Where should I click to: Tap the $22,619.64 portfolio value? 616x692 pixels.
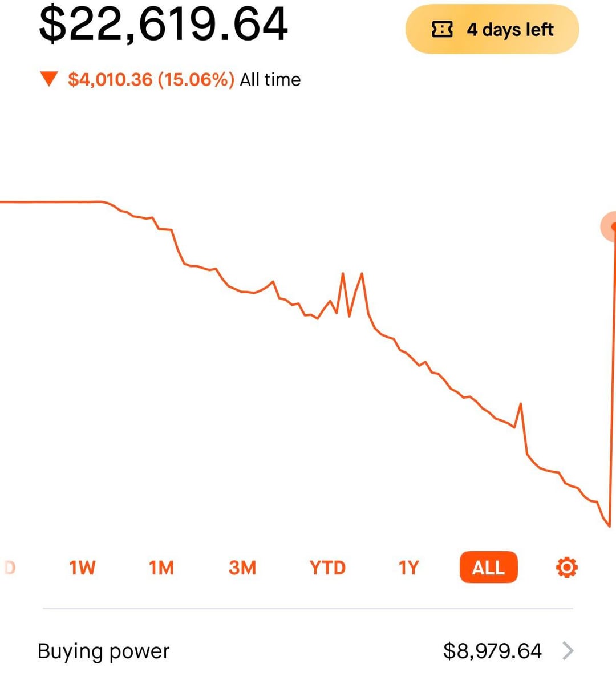(163, 24)
